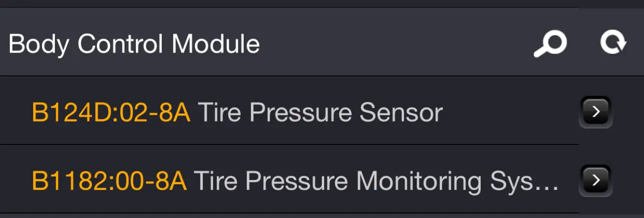This screenshot has width=644, height=218.
Task: Expand the Tire Pressure Sensor chevron
Action: tap(595, 112)
